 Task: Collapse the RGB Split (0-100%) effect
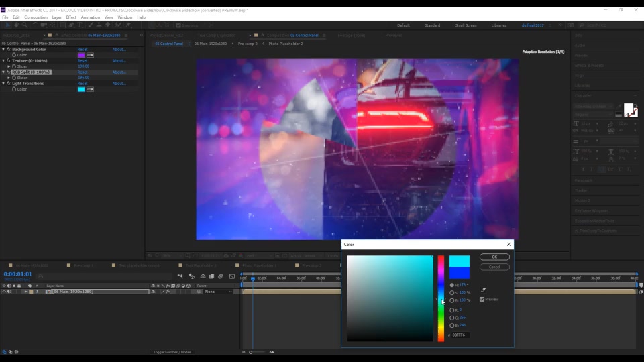point(3,72)
